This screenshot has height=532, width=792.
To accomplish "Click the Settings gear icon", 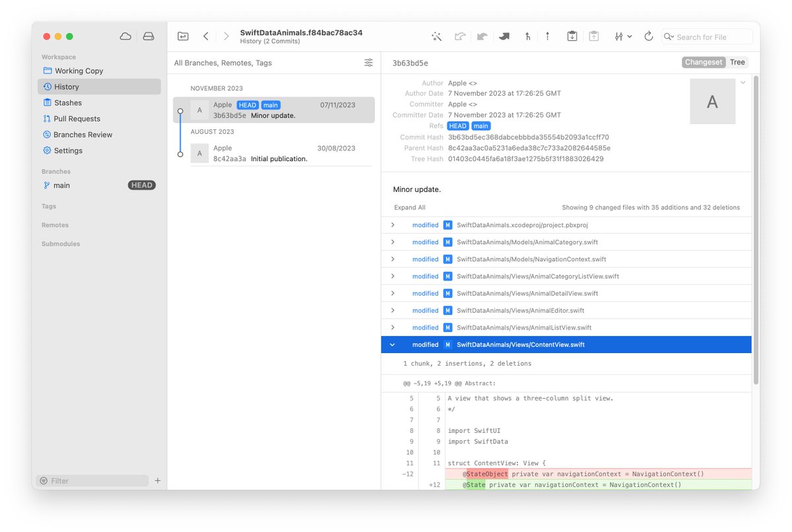I will point(47,150).
